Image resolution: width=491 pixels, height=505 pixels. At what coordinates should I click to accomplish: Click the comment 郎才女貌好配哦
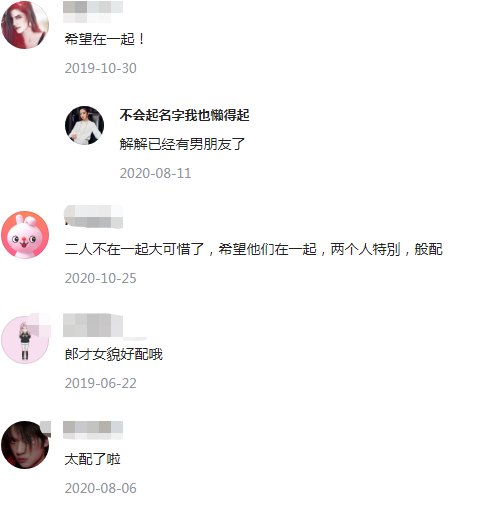(x=114, y=354)
